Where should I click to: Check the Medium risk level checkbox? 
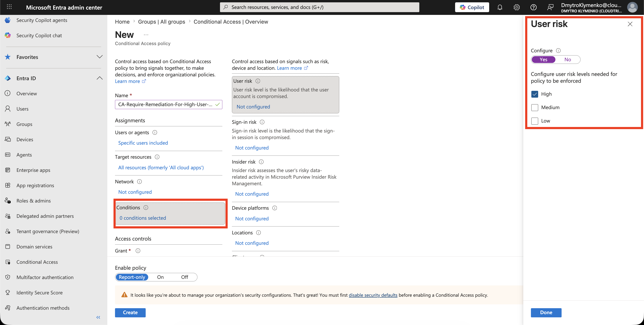coord(535,108)
